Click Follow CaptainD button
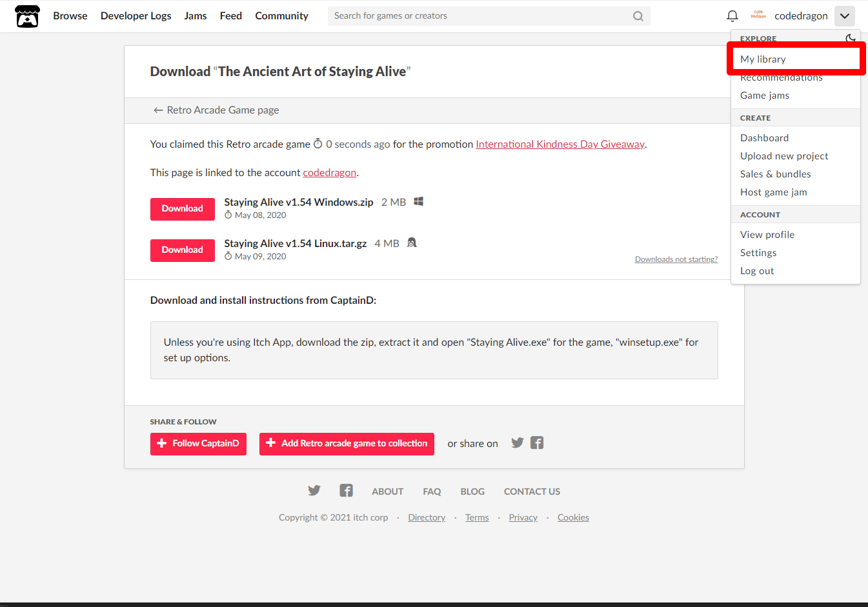The image size is (868, 607). [x=198, y=444]
